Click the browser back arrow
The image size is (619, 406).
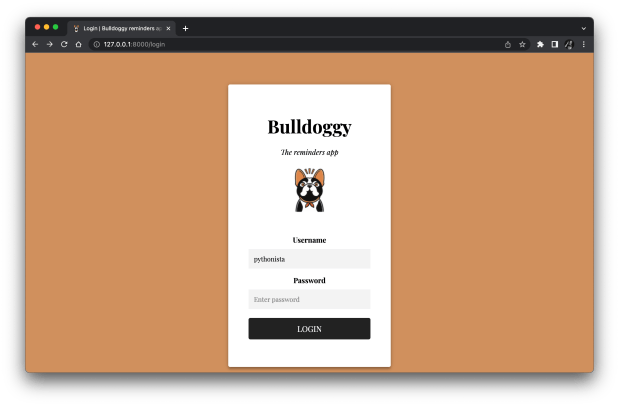[35, 44]
